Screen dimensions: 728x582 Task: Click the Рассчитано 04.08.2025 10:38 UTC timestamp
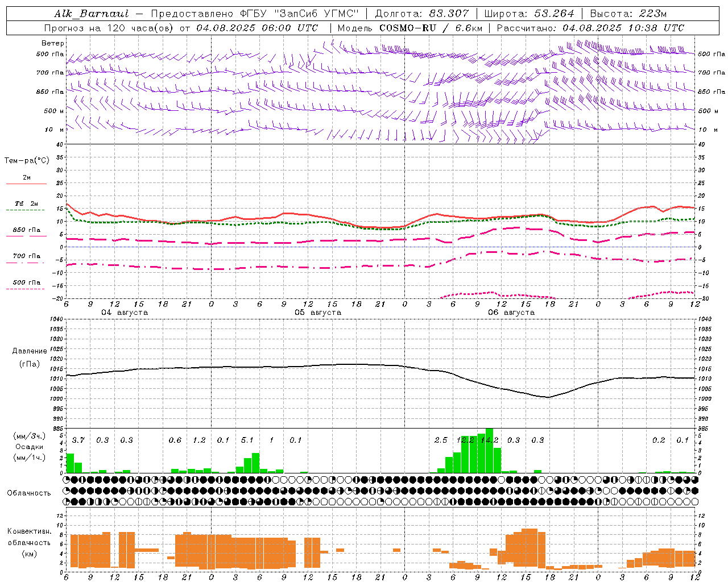point(590,28)
